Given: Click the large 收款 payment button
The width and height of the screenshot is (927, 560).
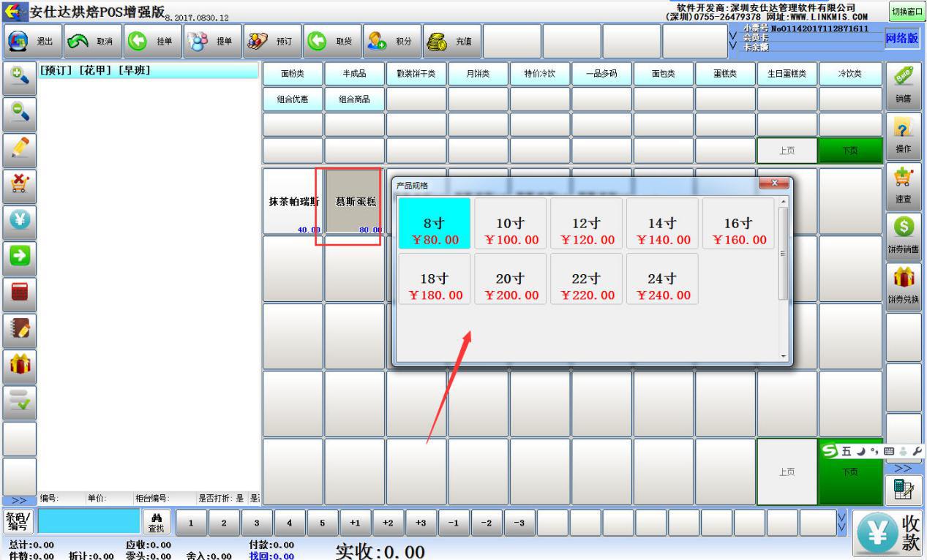Looking at the screenshot, I should tap(889, 532).
